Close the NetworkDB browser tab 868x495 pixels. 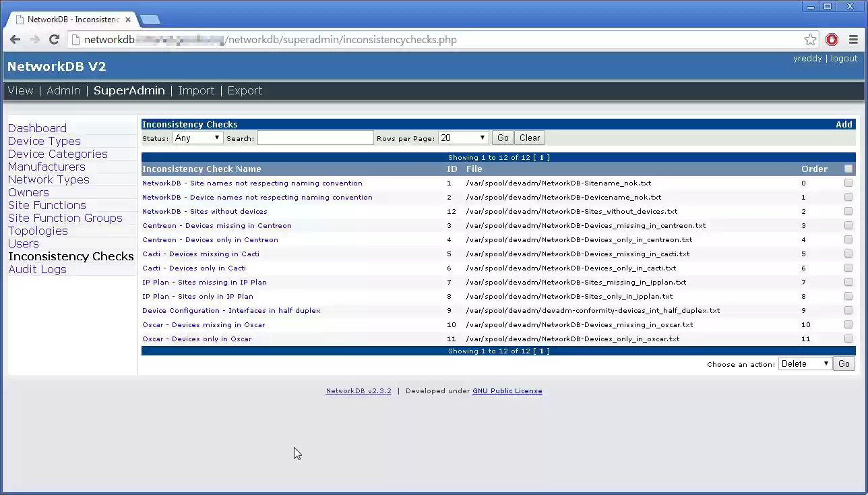[x=128, y=20]
